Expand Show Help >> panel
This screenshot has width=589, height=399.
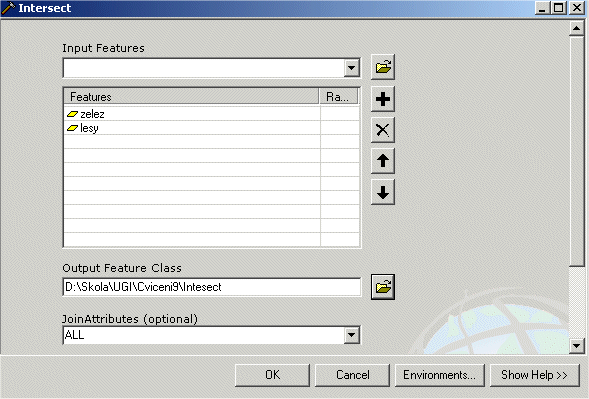point(535,375)
